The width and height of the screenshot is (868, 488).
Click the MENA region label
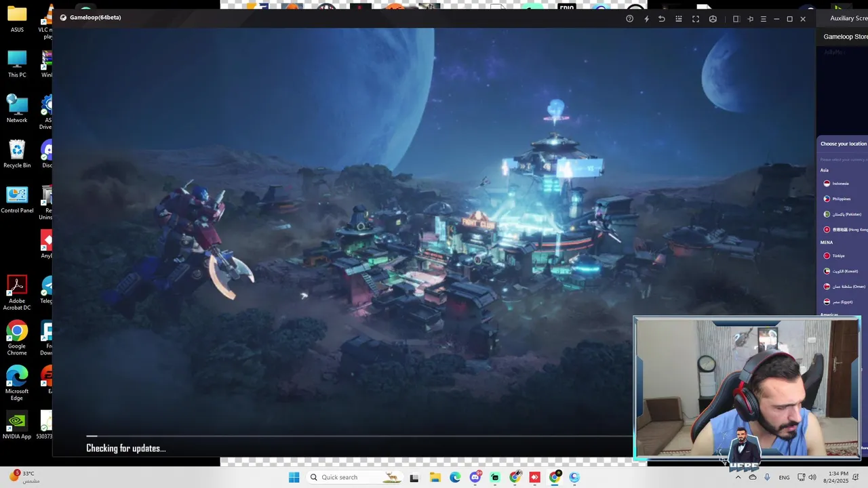pyautogui.click(x=827, y=242)
